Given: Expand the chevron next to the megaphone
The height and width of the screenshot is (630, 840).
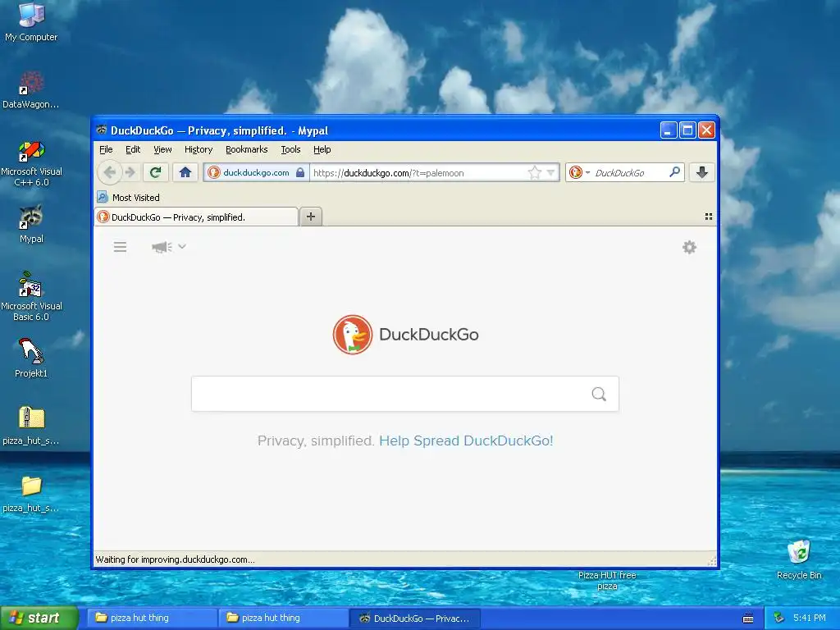Looking at the screenshot, I should point(182,246).
